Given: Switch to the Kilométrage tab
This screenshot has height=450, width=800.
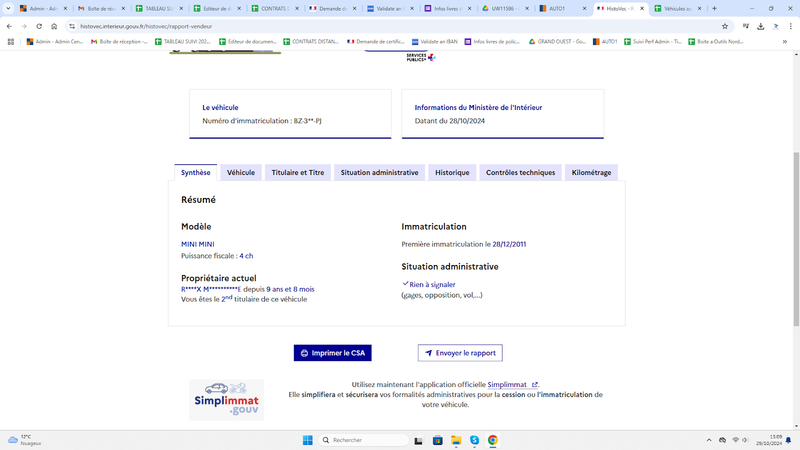Looking at the screenshot, I should 591,172.
